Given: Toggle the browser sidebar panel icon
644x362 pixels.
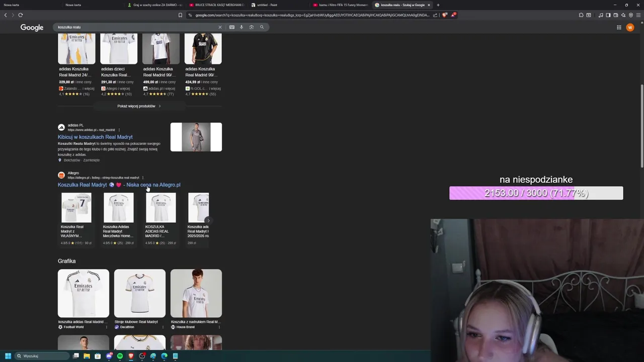Looking at the screenshot, I should point(608,15).
